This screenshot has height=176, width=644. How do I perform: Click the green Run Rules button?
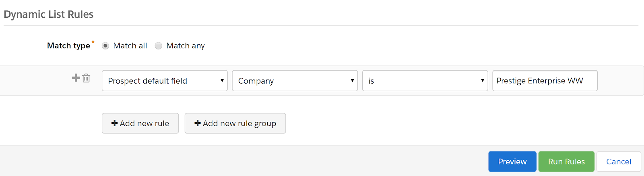566,162
